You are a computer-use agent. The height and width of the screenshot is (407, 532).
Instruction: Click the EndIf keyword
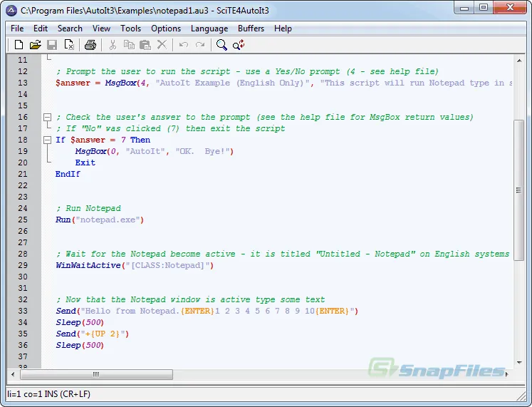coord(68,174)
